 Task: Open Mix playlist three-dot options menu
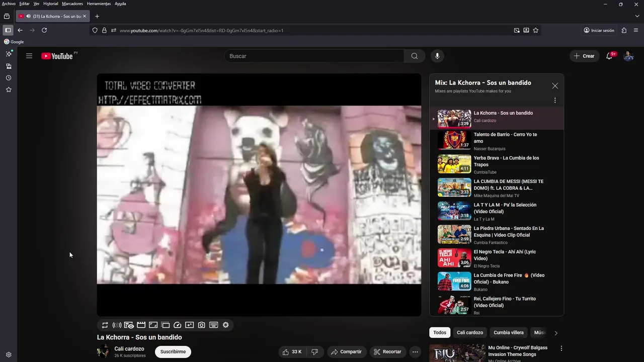click(x=555, y=100)
